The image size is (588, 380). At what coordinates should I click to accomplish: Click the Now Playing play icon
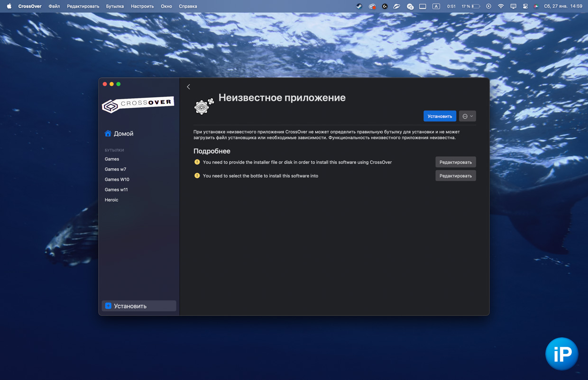click(488, 6)
